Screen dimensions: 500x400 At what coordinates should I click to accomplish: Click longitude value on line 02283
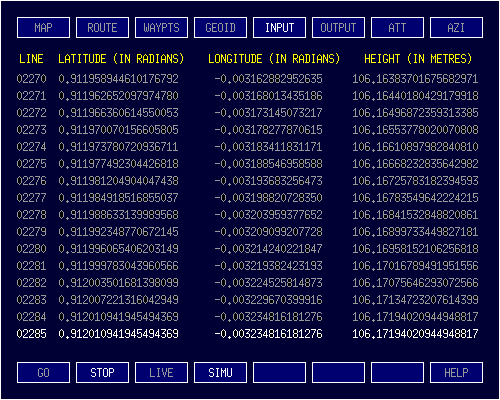pos(268,300)
